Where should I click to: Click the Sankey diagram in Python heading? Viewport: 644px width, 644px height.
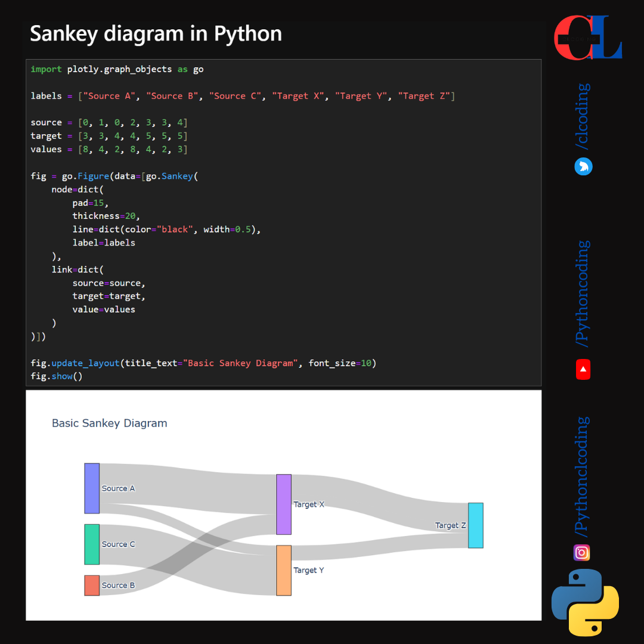click(x=156, y=34)
